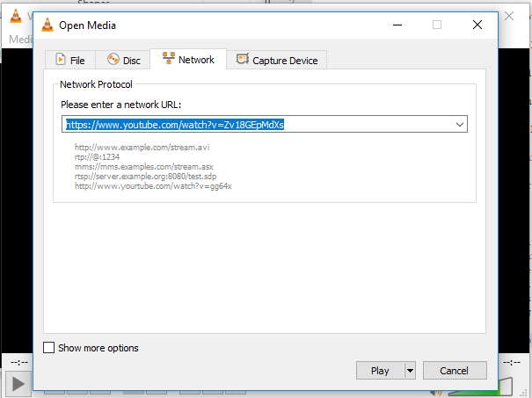Click the example text mms://mms.examples.com/stream.asx

click(x=144, y=167)
